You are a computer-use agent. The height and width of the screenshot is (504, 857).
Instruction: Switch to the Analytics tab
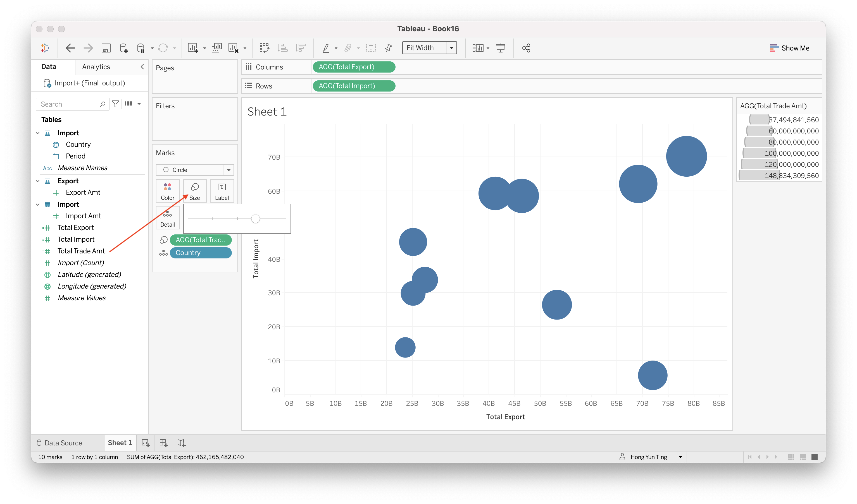tap(96, 67)
